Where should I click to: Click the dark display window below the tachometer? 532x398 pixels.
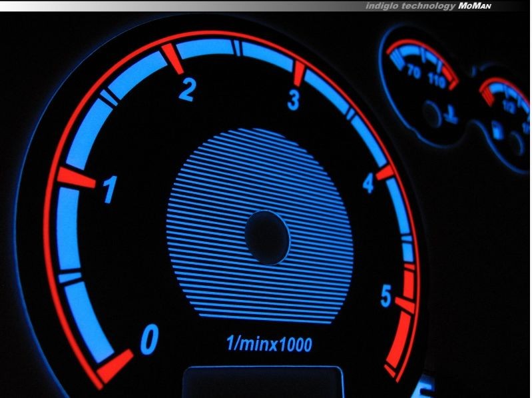(x=263, y=382)
